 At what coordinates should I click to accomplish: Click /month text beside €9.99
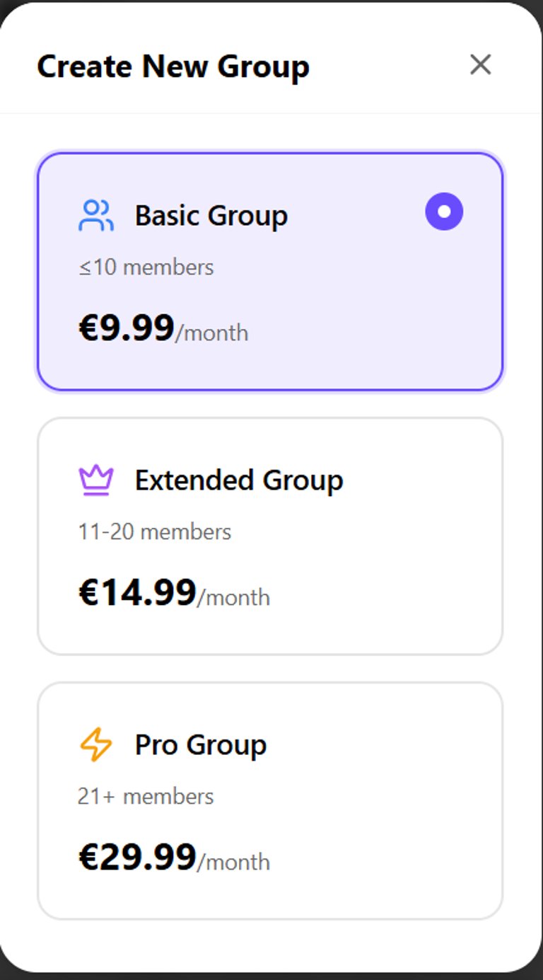coord(212,333)
